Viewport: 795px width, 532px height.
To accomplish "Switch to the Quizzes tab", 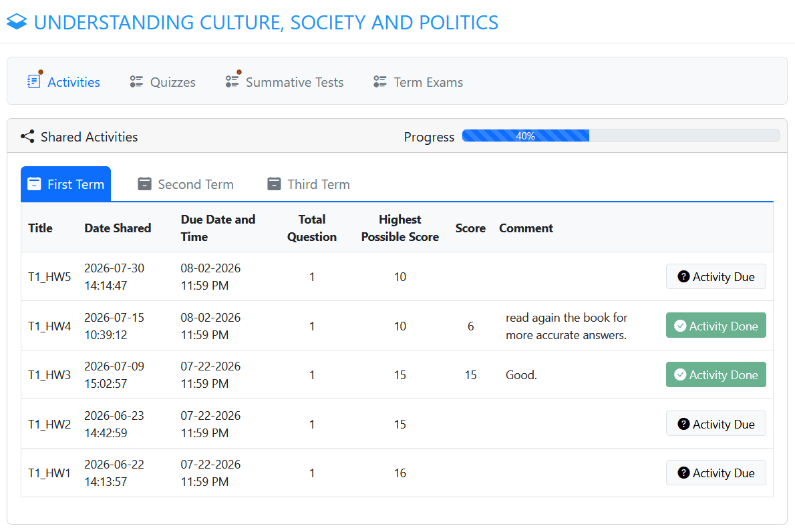I will tap(163, 81).
